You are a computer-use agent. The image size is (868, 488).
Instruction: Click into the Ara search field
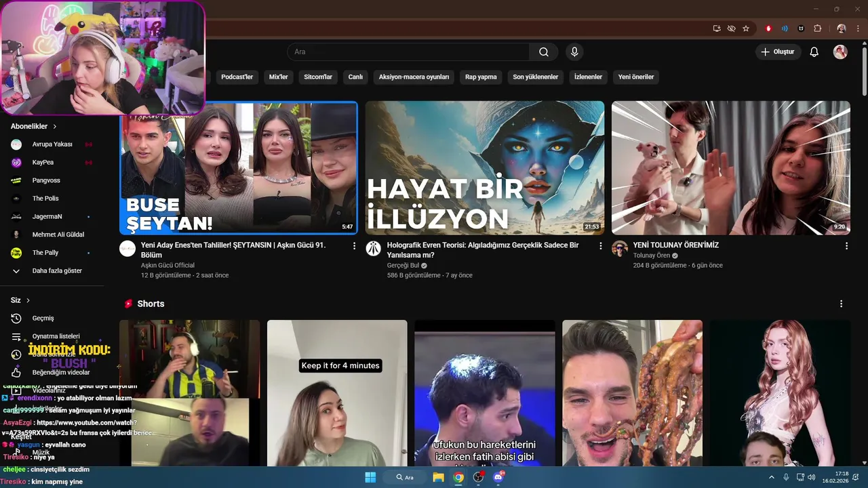409,52
